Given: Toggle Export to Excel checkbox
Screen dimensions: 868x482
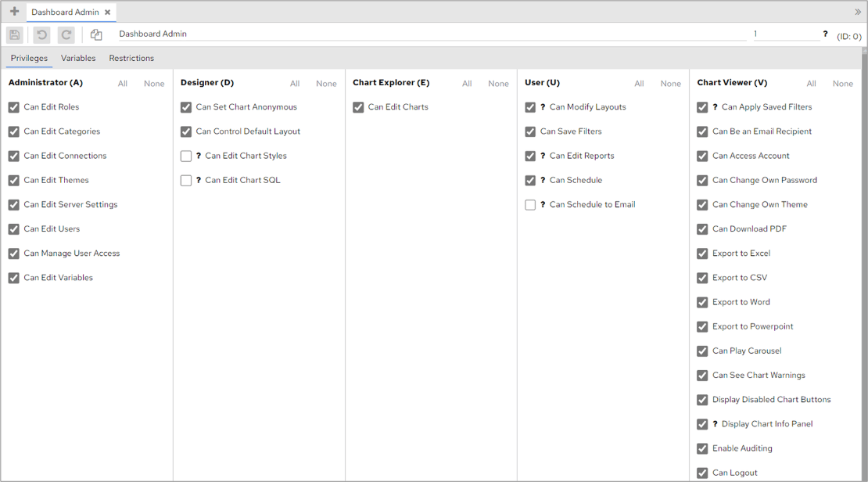Looking at the screenshot, I should [702, 254].
